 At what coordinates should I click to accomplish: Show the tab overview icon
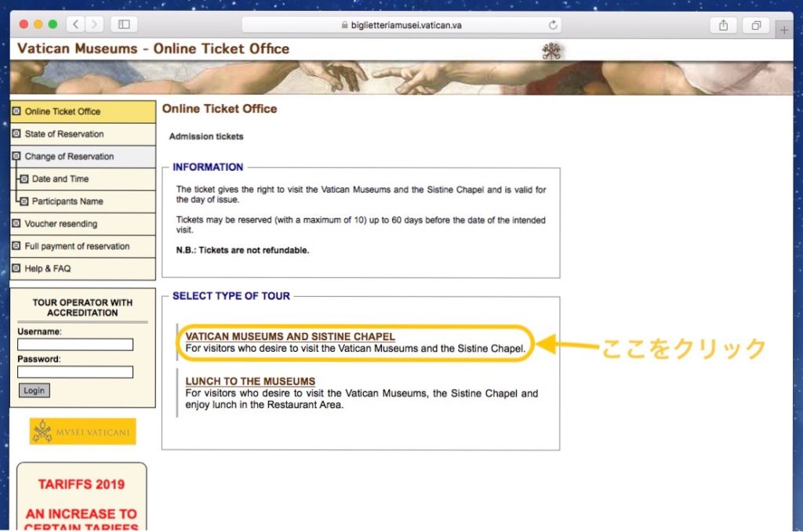tap(756, 24)
